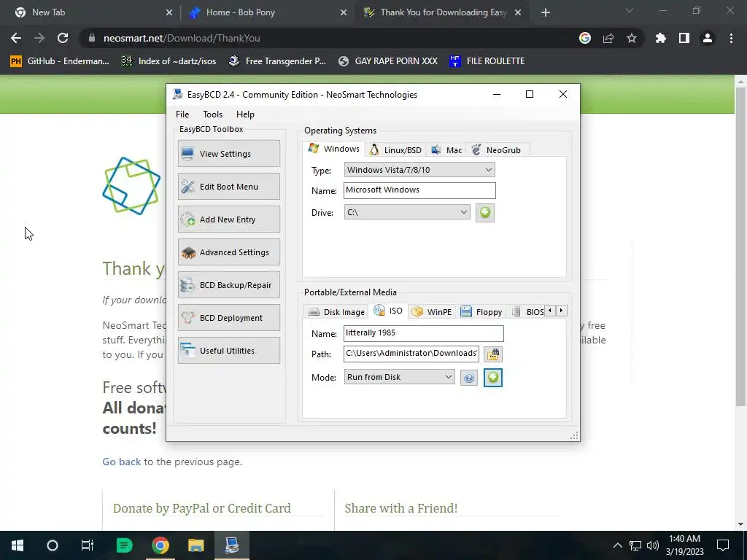
Task: Open File Explorer from taskbar
Action: coord(196,545)
